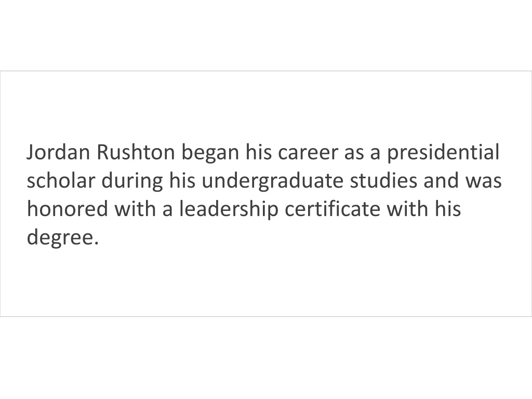Click the word "scholar"
The height and width of the screenshot is (399, 532).
(61, 180)
